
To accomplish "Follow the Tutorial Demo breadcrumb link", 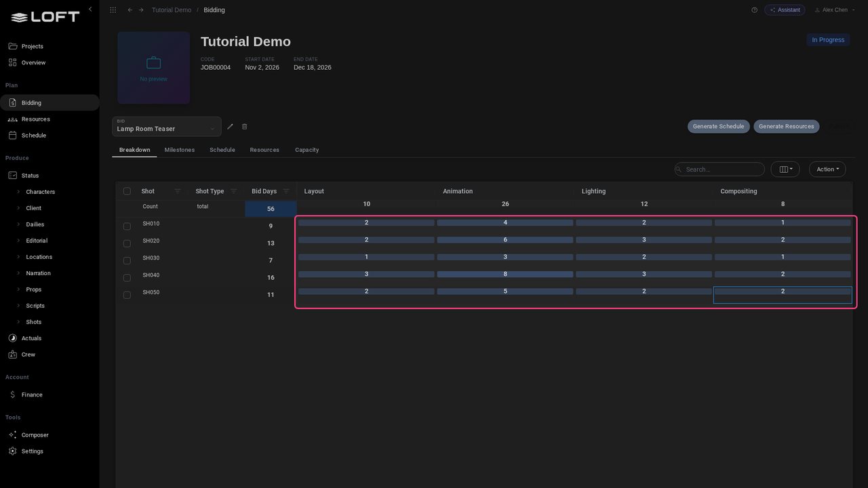I will pyautogui.click(x=172, y=10).
